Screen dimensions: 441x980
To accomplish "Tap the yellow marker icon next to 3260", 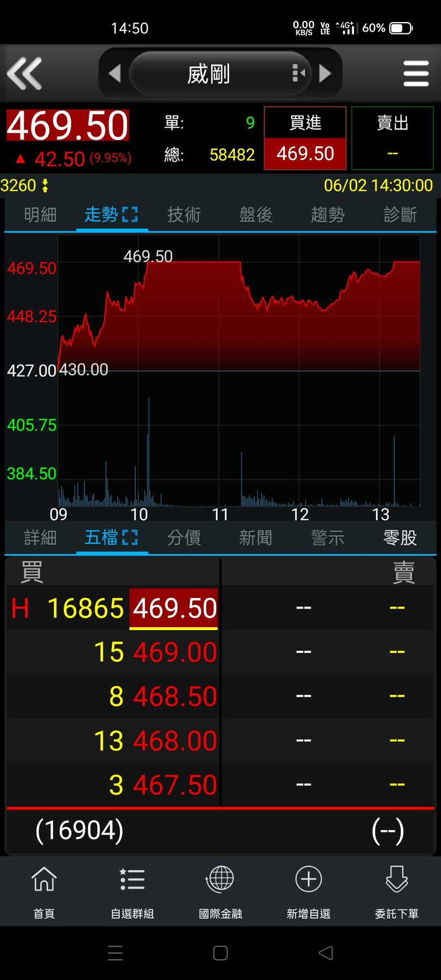I will 45,185.
